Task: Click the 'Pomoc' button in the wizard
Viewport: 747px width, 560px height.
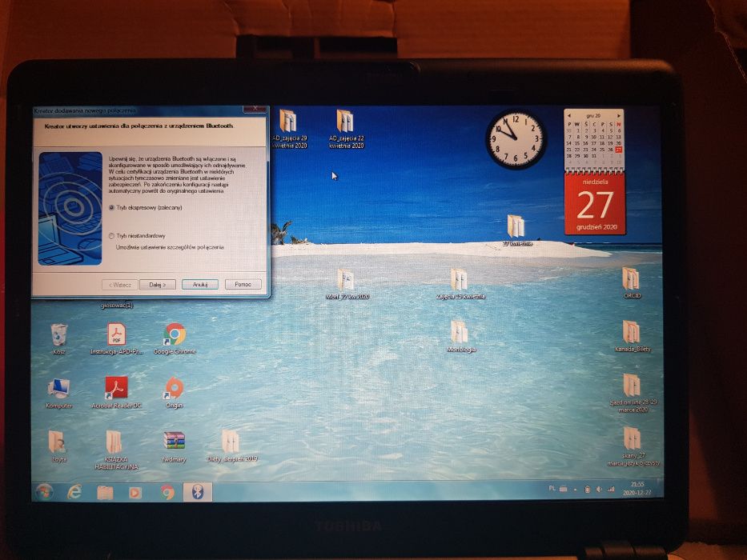Action: tap(243, 284)
